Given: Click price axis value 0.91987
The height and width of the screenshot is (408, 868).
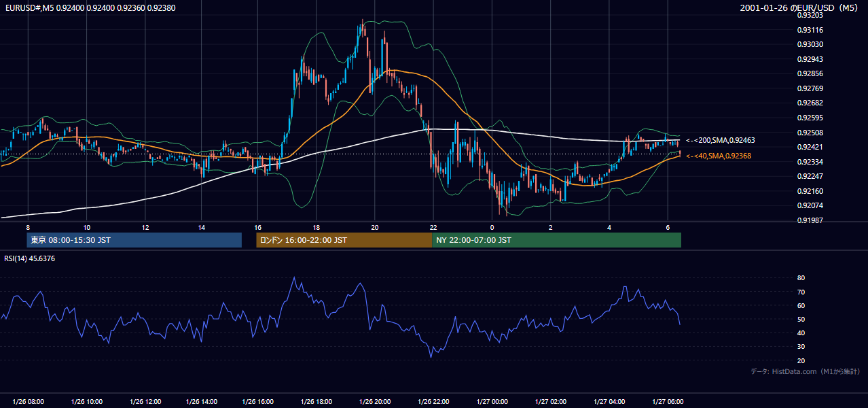Looking at the screenshot, I should point(810,220).
